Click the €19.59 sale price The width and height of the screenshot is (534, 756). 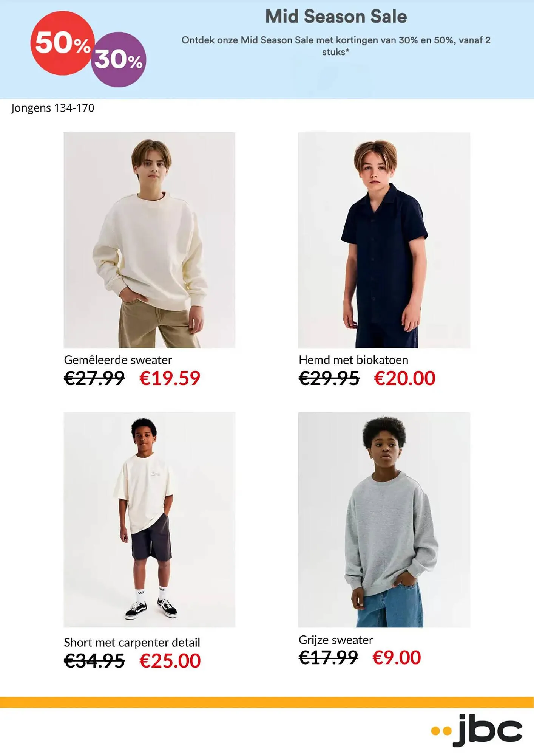(x=170, y=378)
